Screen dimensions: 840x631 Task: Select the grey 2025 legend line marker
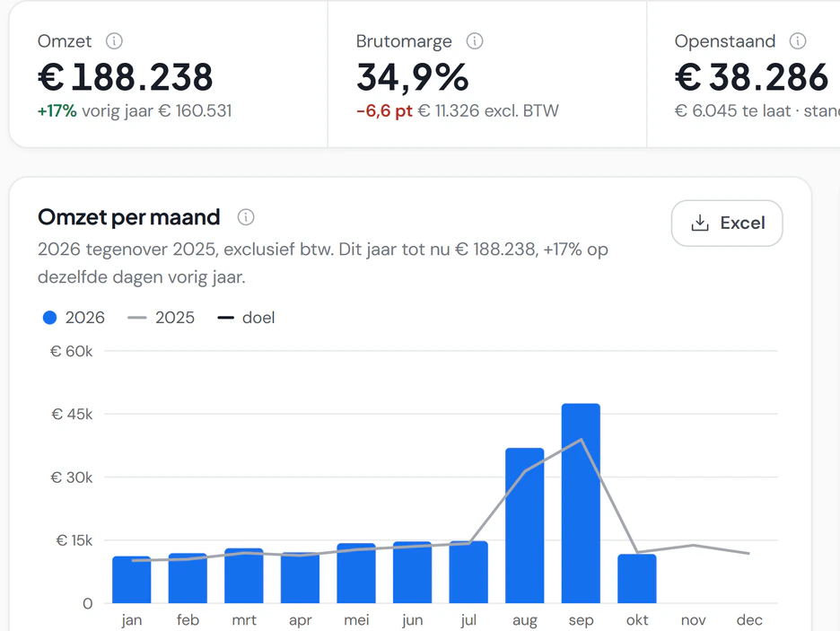pos(137,318)
